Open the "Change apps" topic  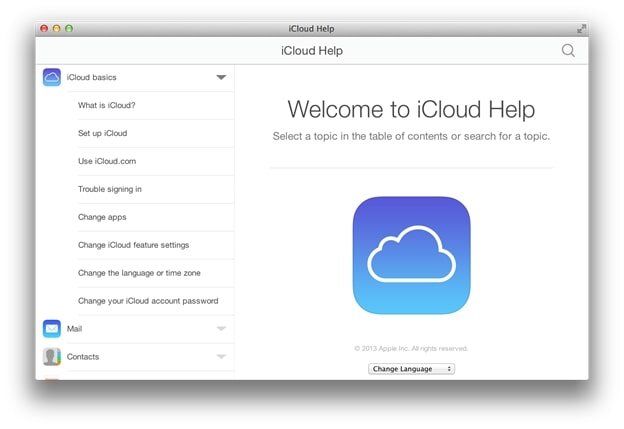pyautogui.click(x=102, y=217)
